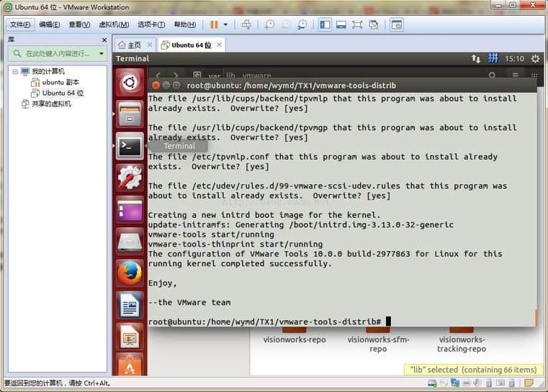Go forward in the Files window
The height and width of the screenshot is (392, 548).
(176, 75)
